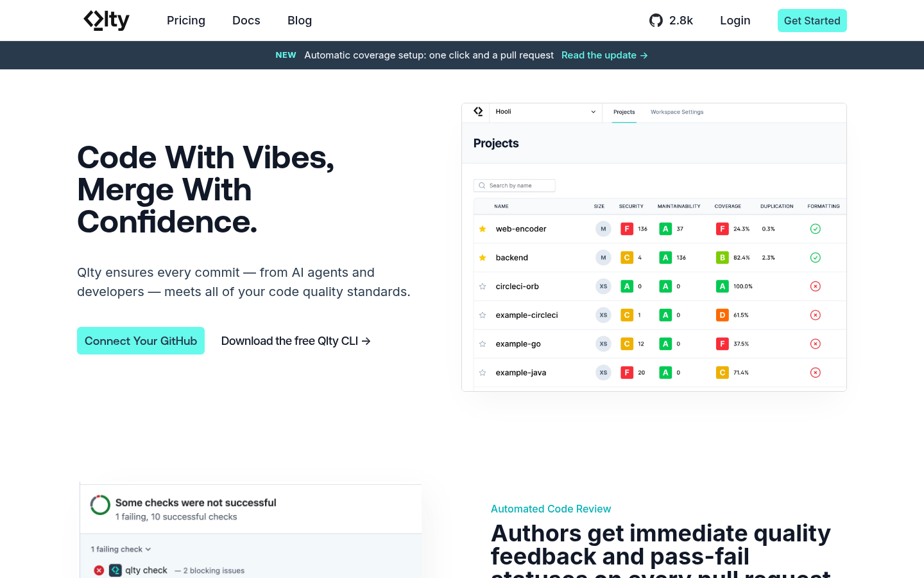Screen dimensions: 924x578
Task: Click the Qlty mark in the Projects panel
Action: 478,112
